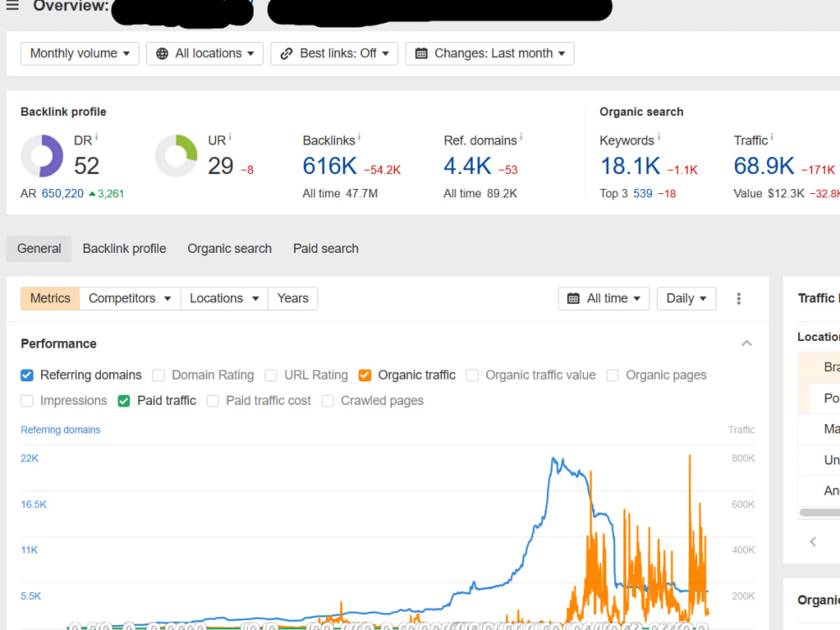
Task: Click Keywords value 18.1K
Action: coord(630,166)
